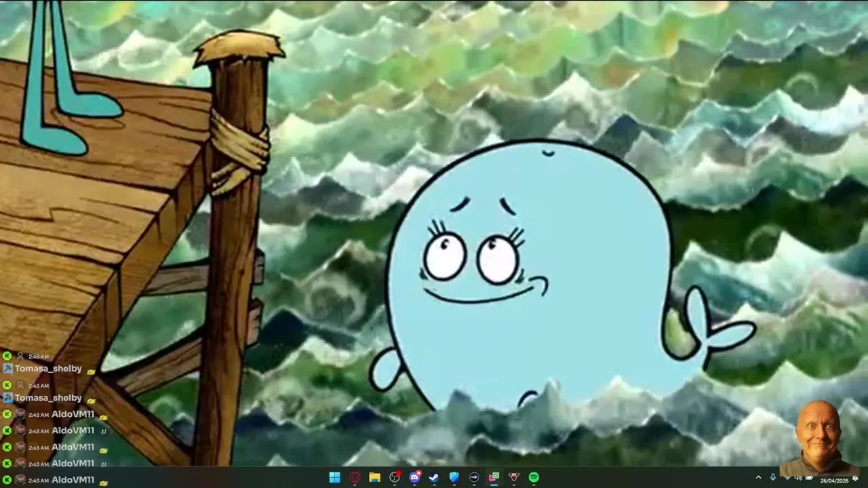This screenshot has width=868, height=488.
Task: Switch to the pink and green taskbar app
Action: (494, 477)
